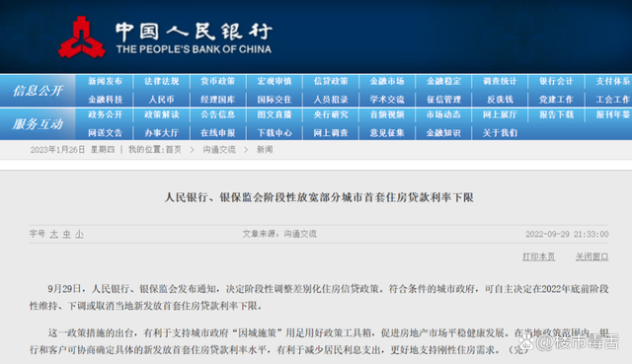Select 图文直播 menu item
Screen dimensions: 632x364
tap(275, 114)
